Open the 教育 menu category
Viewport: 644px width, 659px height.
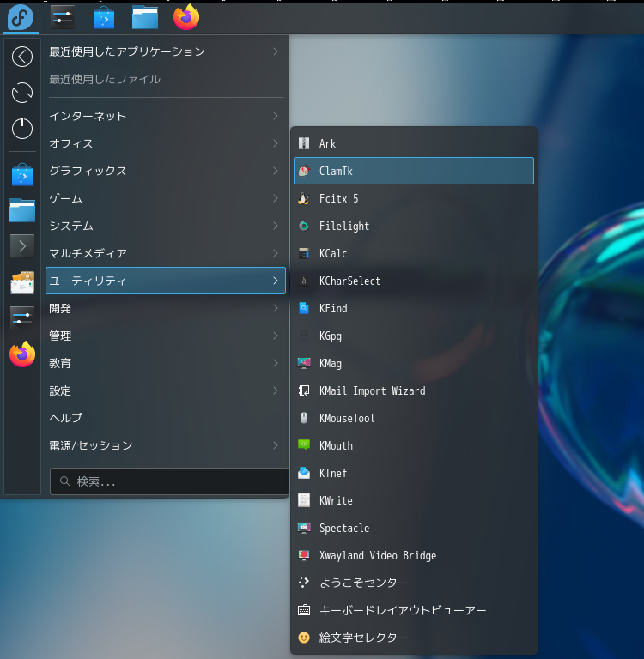[166, 363]
